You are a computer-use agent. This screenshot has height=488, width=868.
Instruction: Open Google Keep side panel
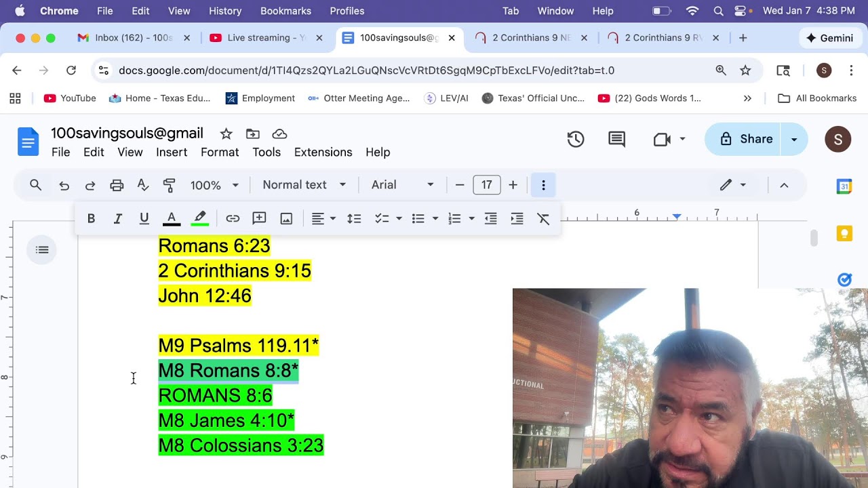[x=844, y=234]
